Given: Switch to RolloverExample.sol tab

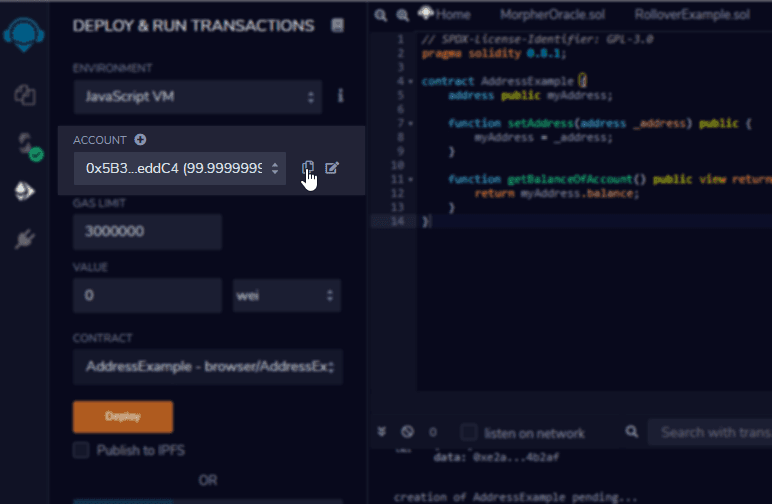Looking at the screenshot, I should 692,15.
